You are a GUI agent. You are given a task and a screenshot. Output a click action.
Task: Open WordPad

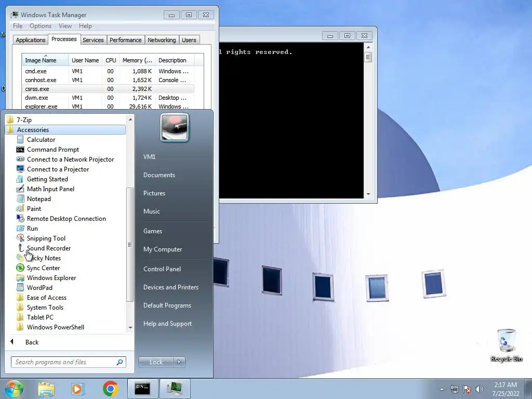point(39,287)
